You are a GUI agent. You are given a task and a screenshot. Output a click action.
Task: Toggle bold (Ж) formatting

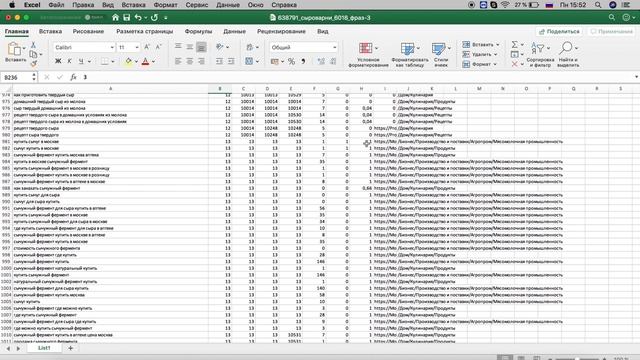(x=58, y=61)
